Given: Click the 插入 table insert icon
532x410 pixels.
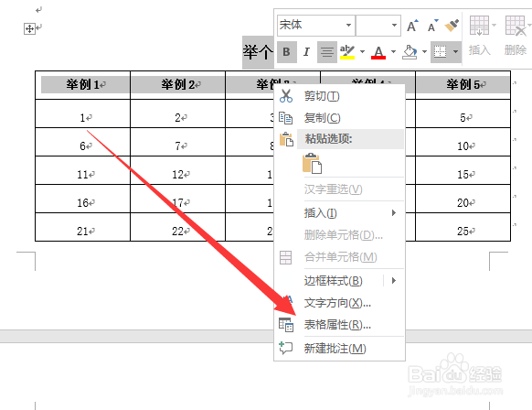Looking at the screenshot, I should pos(479,26).
